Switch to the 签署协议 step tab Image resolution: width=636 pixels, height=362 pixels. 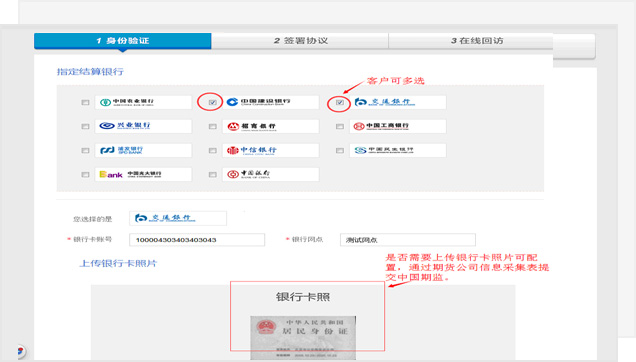300,41
